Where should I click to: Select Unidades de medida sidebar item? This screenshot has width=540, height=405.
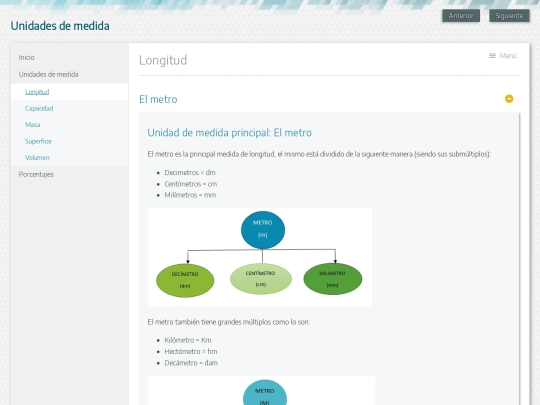pos(49,74)
